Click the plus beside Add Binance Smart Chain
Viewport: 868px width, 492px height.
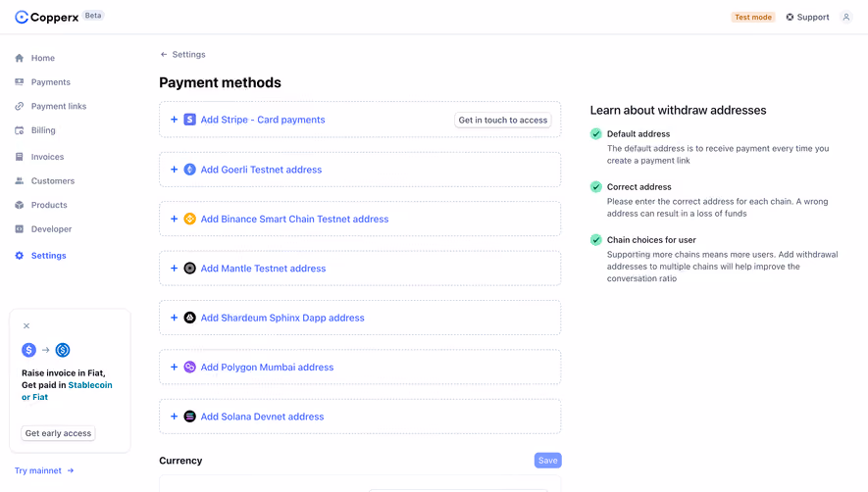(174, 219)
